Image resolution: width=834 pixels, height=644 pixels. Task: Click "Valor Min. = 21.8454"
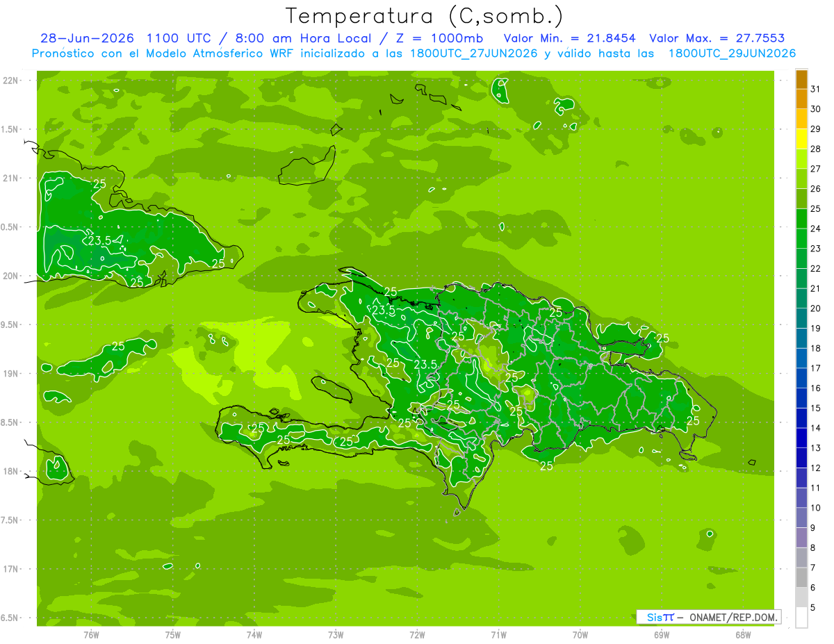[569, 38]
